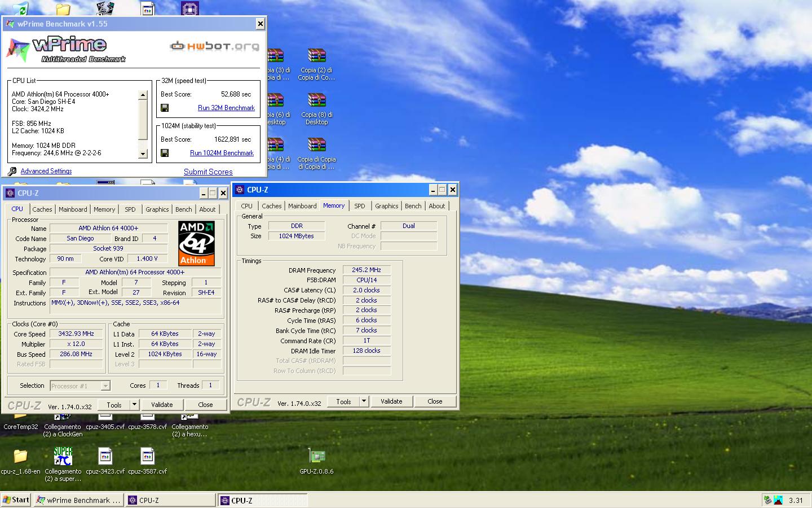Screen dimensions: 812x508
Task: Click the hwbot.org logo
Action: pyautogui.click(x=215, y=46)
